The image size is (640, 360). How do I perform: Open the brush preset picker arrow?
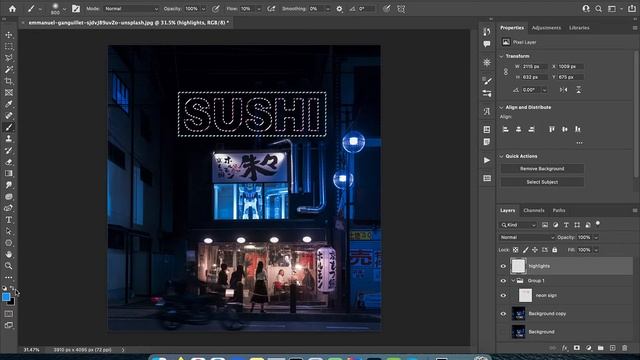pos(64,9)
